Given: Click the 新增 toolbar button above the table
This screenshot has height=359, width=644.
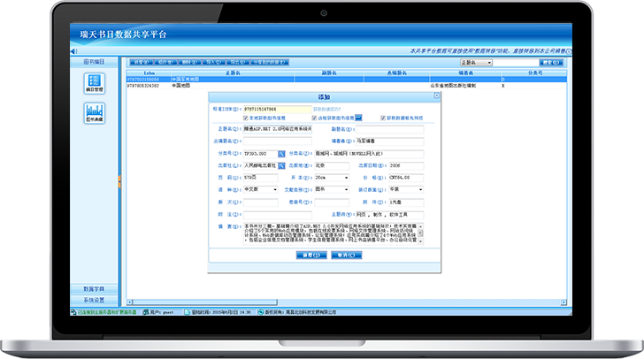Looking at the screenshot, I should click(140, 63).
